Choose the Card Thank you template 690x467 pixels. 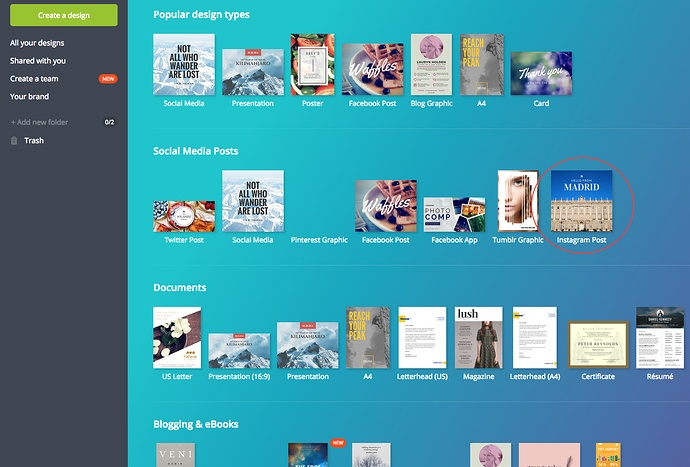[x=541, y=73]
